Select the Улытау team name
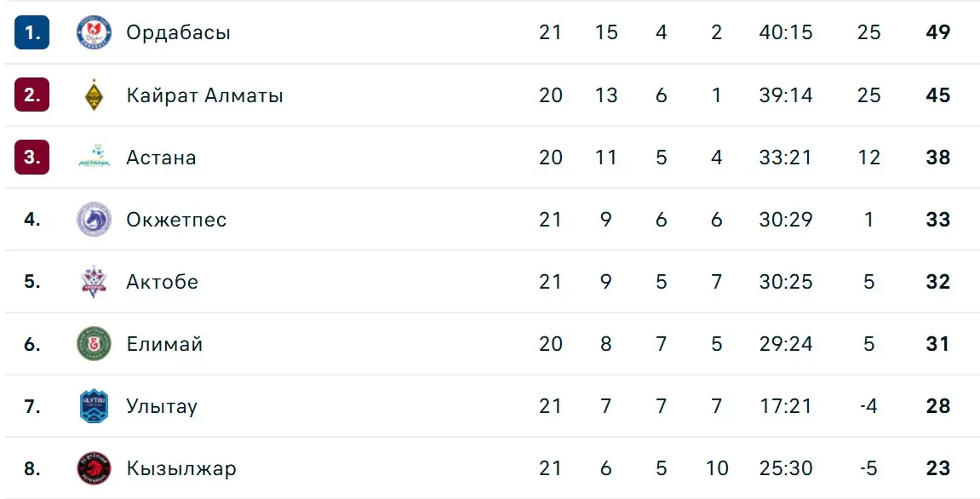Image resolution: width=980 pixels, height=499 pixels. 162,406
